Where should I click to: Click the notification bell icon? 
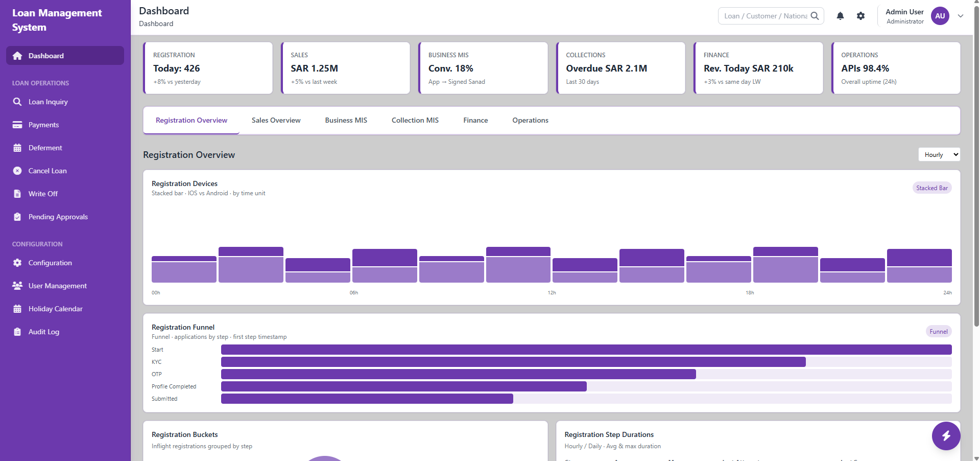840,16
